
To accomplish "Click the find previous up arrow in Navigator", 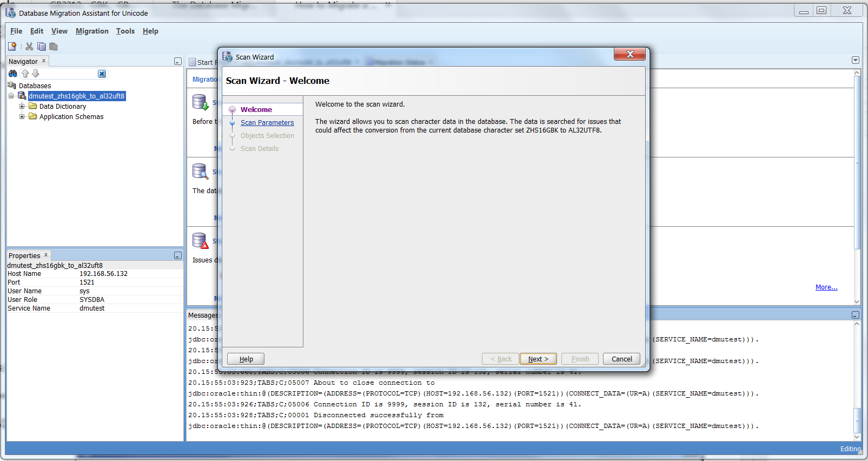I will click(x=25, y=74).
